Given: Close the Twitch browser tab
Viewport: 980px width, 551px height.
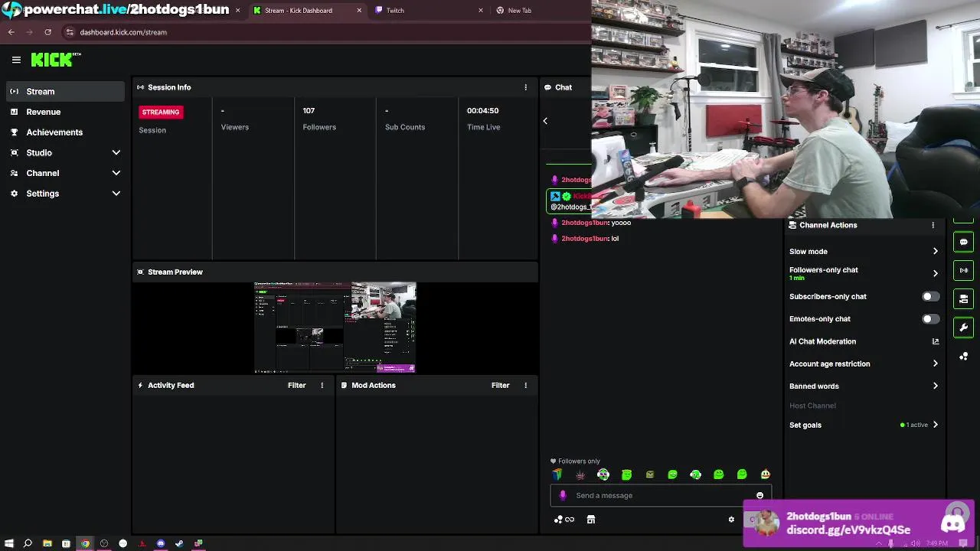Looking at the screenshot, I should [x=481, y=11].
